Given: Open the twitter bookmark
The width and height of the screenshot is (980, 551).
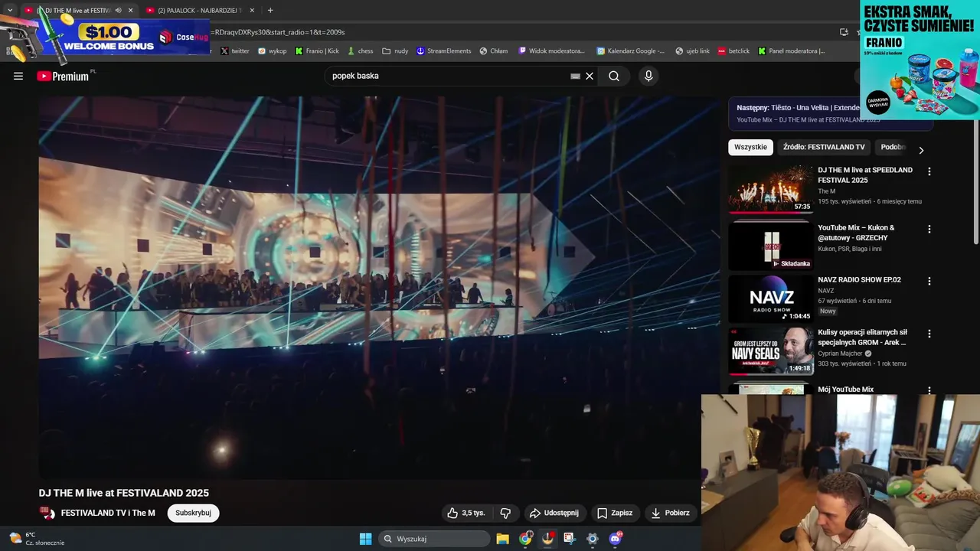Looking at the screenshot, I should (235, 51).
